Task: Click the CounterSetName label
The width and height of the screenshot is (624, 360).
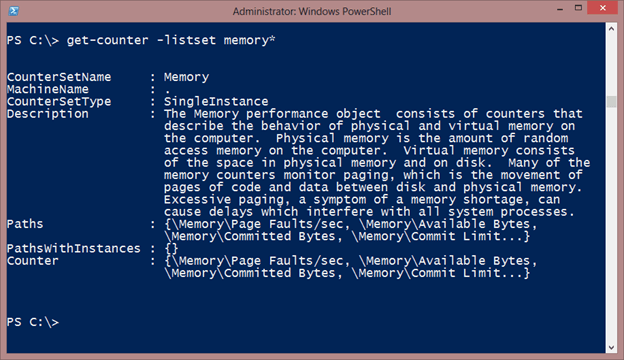Action: pos(59,77)
